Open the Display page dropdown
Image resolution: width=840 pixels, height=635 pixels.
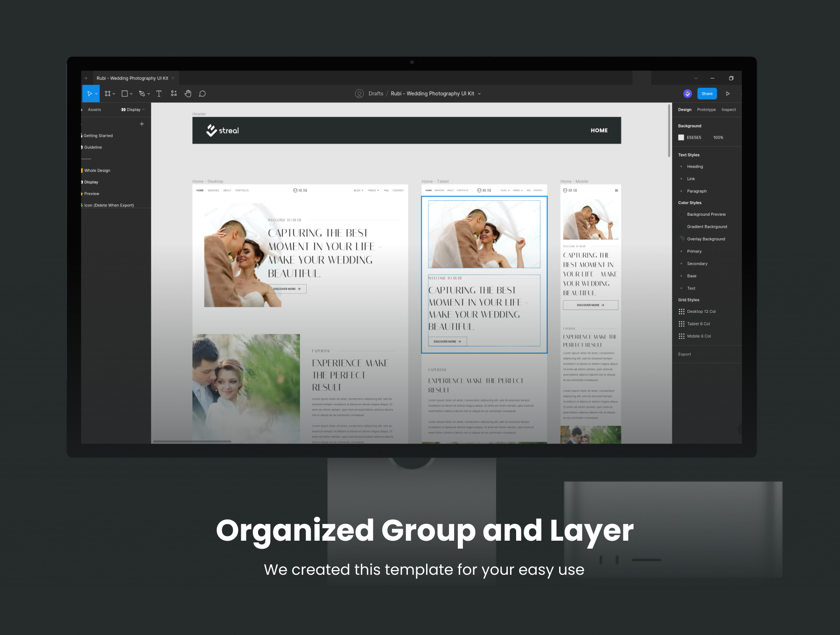133,110
